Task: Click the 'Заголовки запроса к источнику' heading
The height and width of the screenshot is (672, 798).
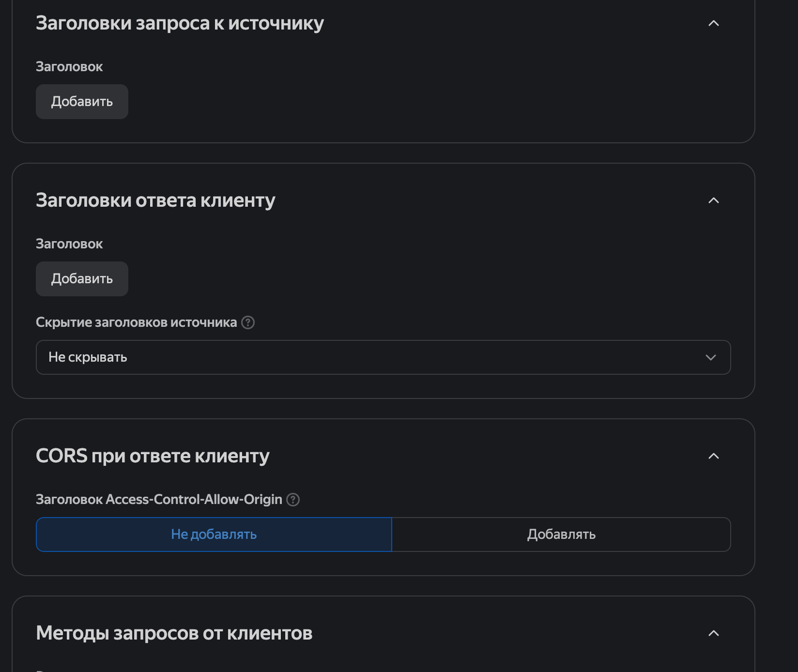Action: point(180,23)
